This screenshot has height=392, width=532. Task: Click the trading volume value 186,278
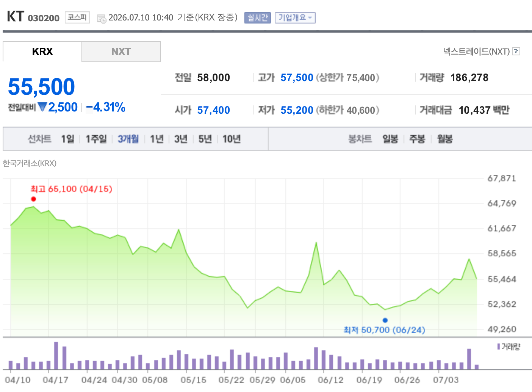[469, 78]
